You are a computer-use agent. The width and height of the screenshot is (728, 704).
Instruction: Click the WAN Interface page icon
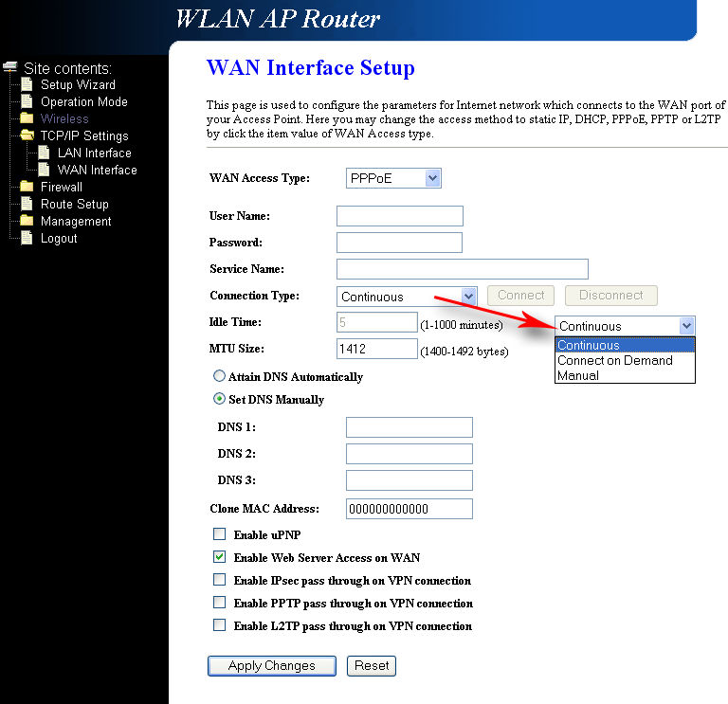(44, 170)
